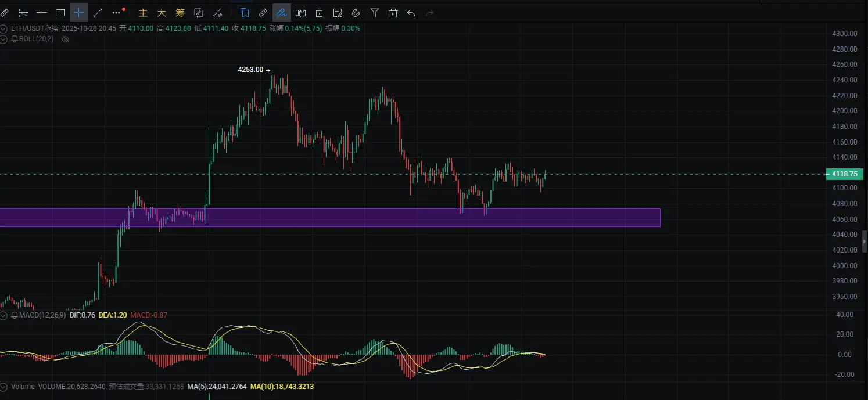The height and width of the screenshot is (400, 868).
Task: Select the parallel channel lines tool
Action: click(23, 12)
